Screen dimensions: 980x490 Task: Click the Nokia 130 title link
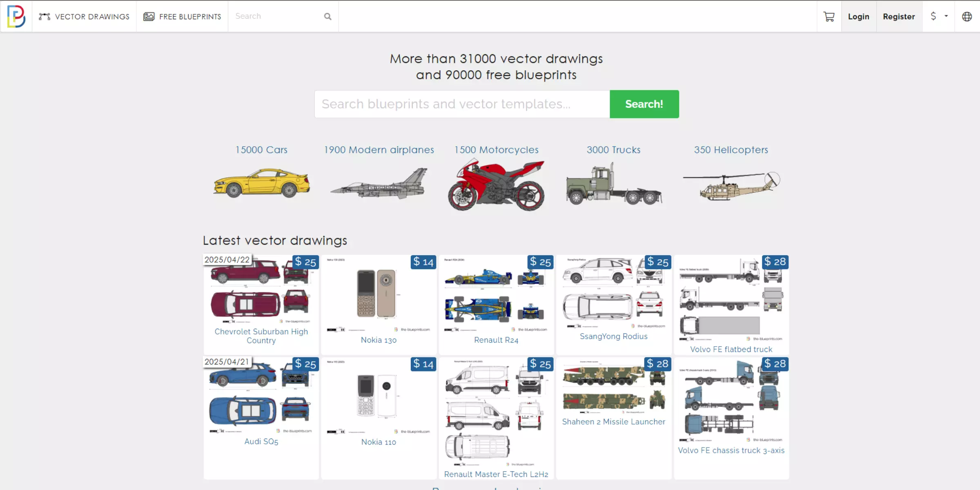[x=379, y=340]
